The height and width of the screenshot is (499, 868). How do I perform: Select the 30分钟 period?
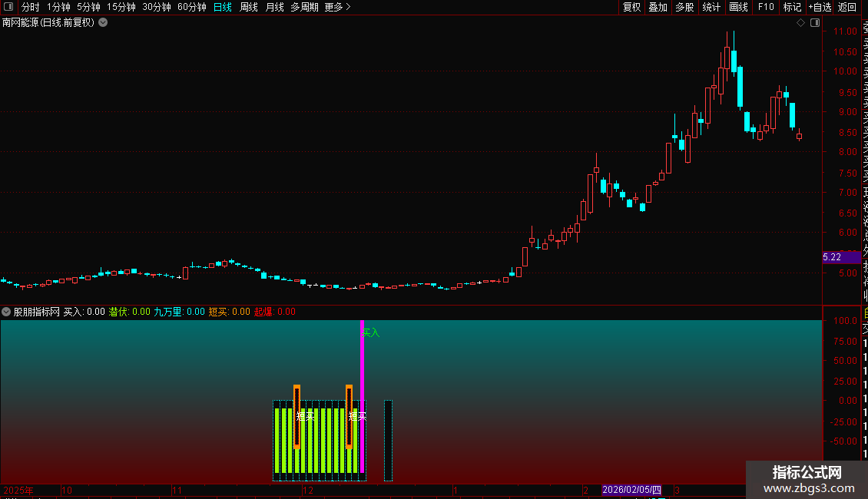click(x=157, y=7)
